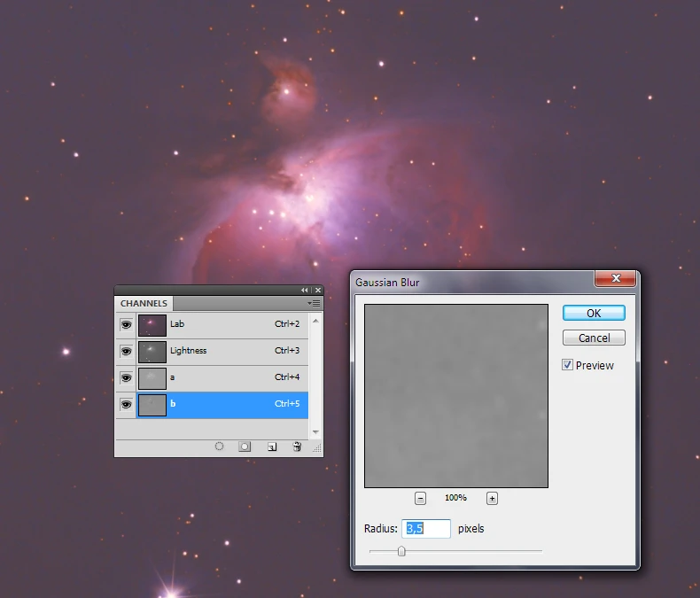Open the Channels panel options menu
Viewport: 700px width, 598px height.
click(x=314, y=303)
